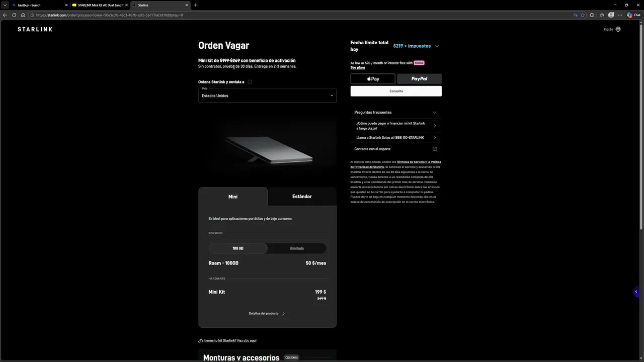The width and height of the screenshot is (644, 362).
Task: Open the País dropdown showing Estados Unidos
Action: [267, 96]
